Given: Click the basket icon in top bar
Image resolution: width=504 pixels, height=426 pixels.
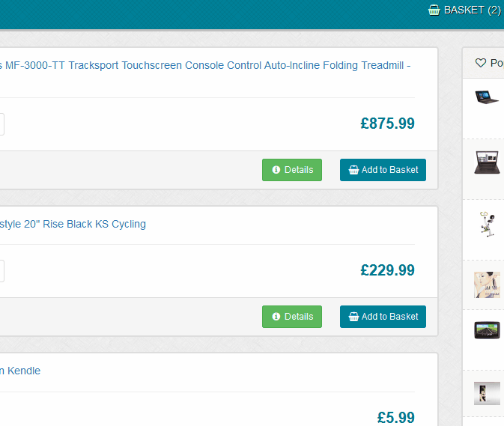Looking at the screenshot, I should point(434,10).
